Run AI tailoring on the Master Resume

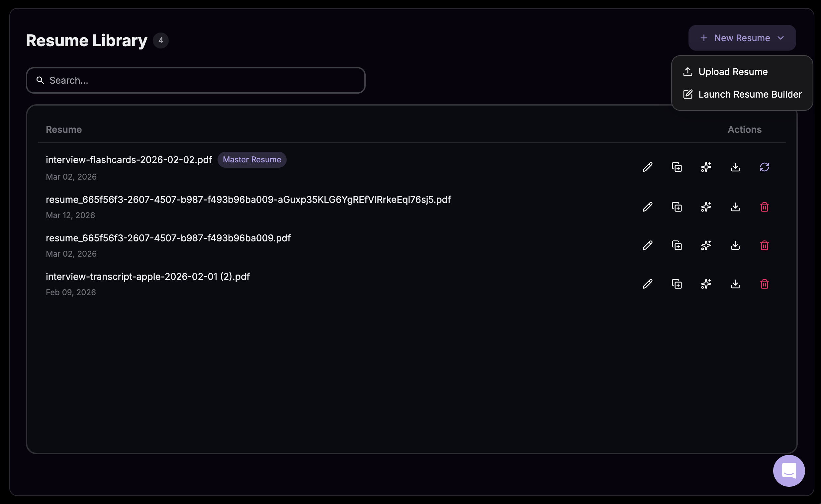pos(706,167)
